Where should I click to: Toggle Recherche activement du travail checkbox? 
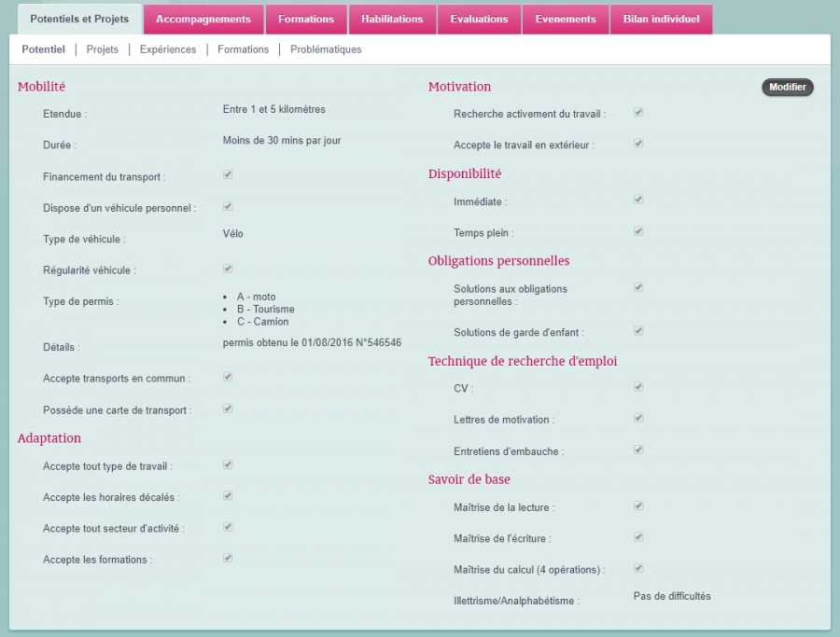click(638, 112)
